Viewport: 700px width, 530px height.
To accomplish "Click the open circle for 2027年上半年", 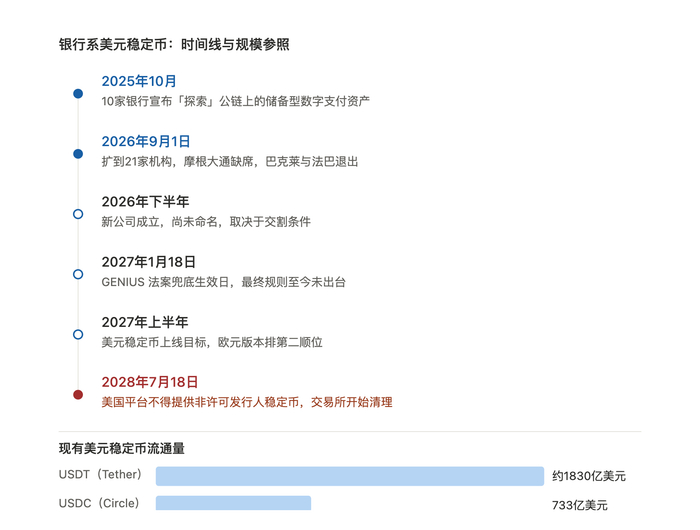I will click(78, 334).
